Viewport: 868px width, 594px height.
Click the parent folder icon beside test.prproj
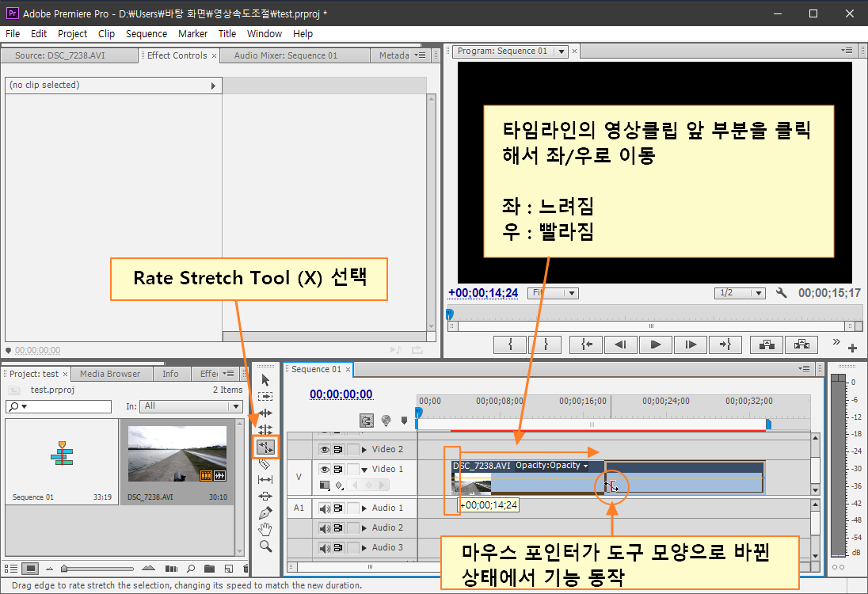click(x=13, y=390)
